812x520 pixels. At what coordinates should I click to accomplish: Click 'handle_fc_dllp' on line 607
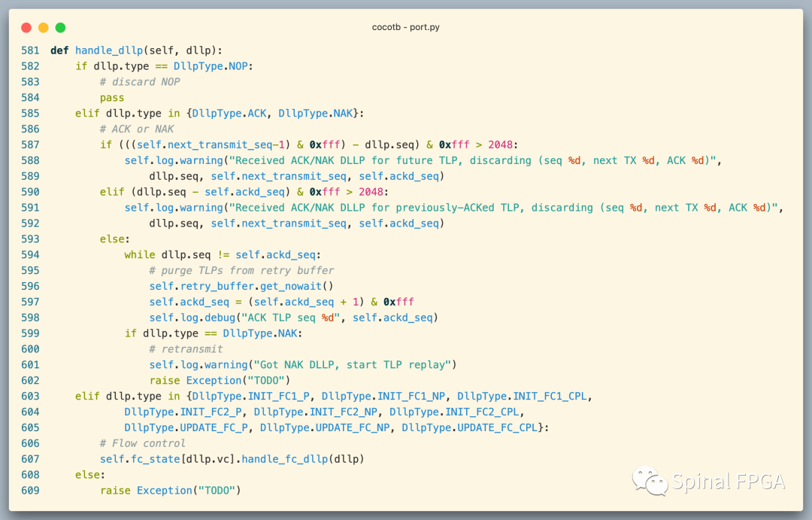[x=285, y=459]
